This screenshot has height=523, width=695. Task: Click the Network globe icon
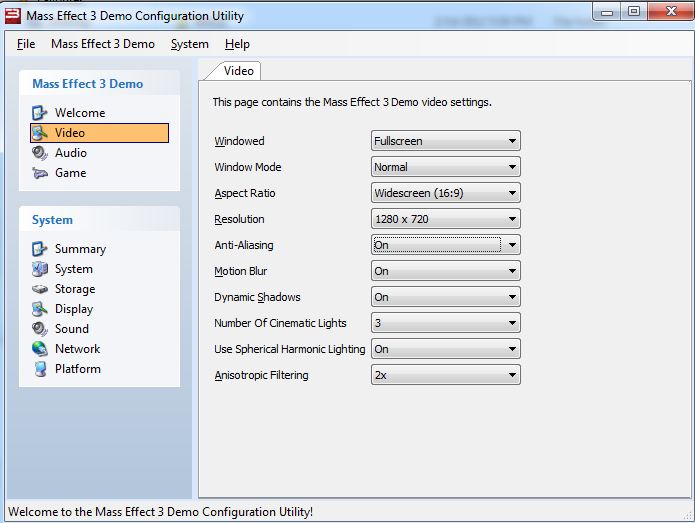(39, 349)
